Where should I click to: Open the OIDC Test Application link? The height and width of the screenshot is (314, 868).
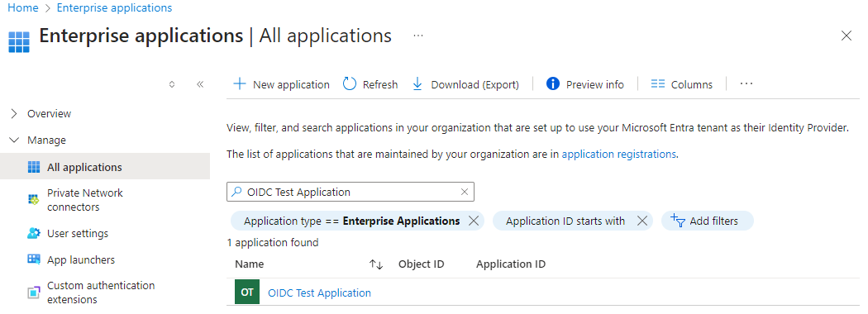pos(319,293)
